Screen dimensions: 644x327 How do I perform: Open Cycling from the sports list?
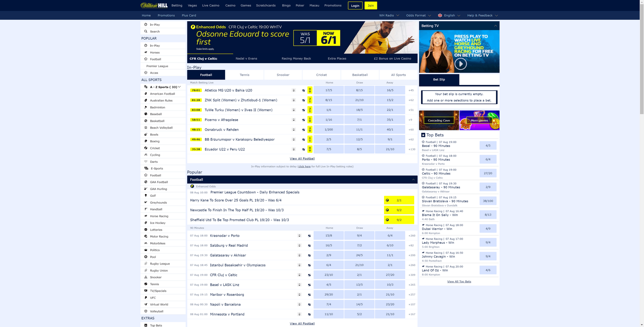[x=163, y=155]
